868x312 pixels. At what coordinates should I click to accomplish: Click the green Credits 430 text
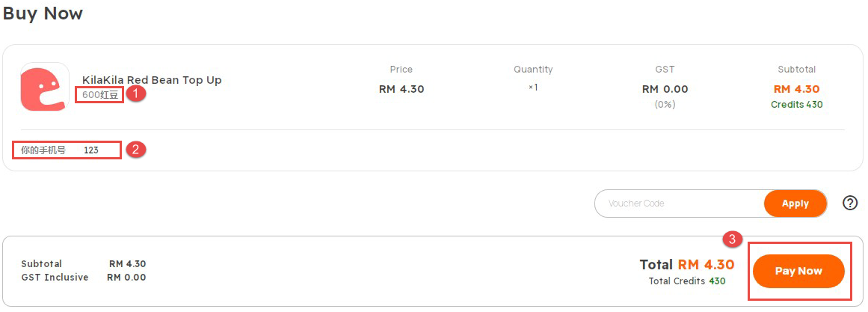pyautogui.click(x=796, y=104)
